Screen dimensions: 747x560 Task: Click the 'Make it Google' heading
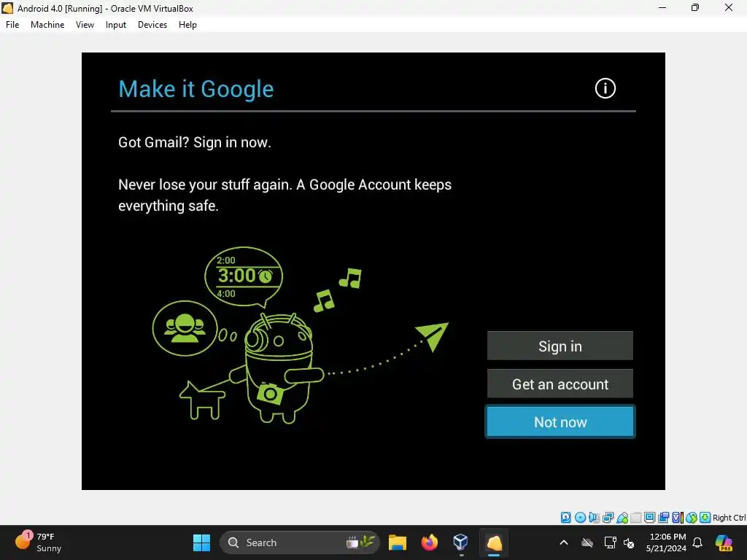(196, 89)
